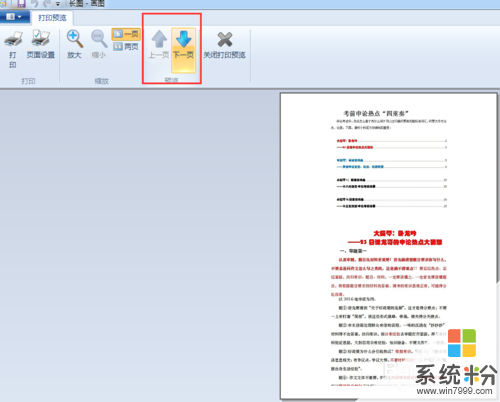Expand the quick access toolbar customize arrow
Viewport: 500px width, 402px height.
coord(58,4)
